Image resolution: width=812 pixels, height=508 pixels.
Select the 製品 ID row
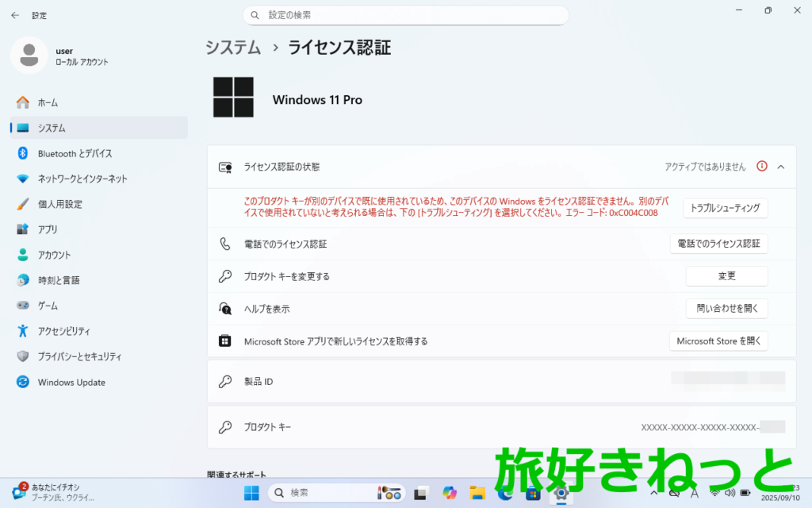tap(501, 382)
